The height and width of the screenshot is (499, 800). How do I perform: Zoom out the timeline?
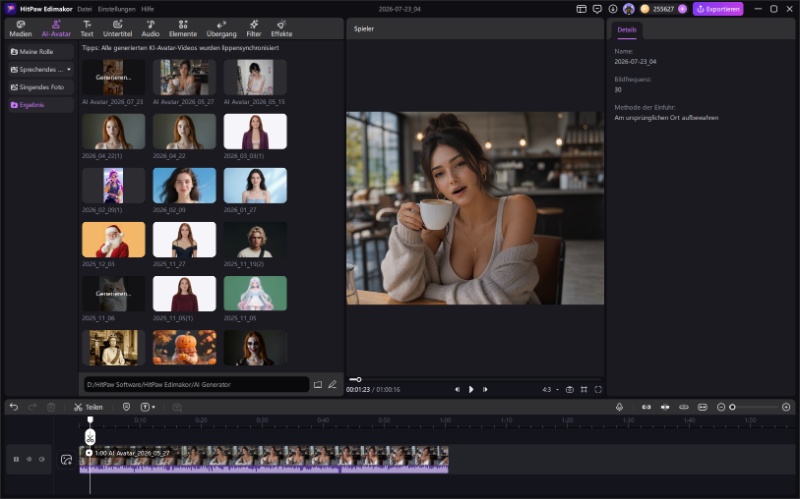coord(721,407)
